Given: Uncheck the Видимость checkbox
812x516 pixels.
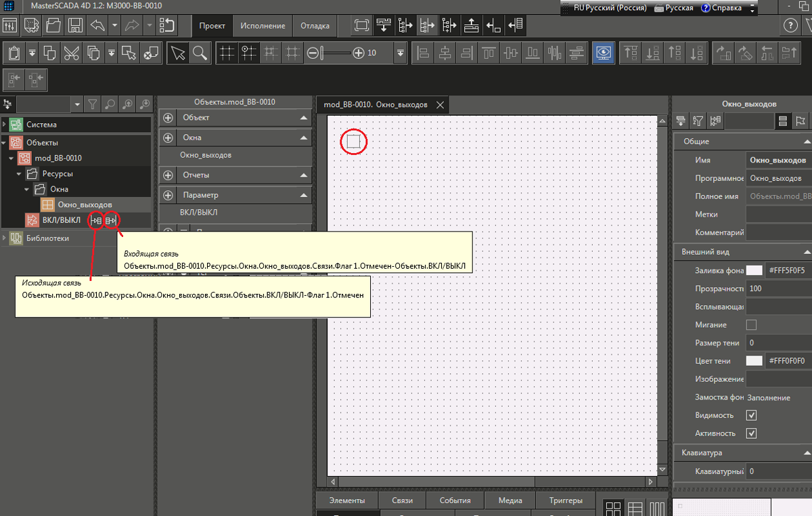Looking at the screenshot, I should (x=751, y=415).
